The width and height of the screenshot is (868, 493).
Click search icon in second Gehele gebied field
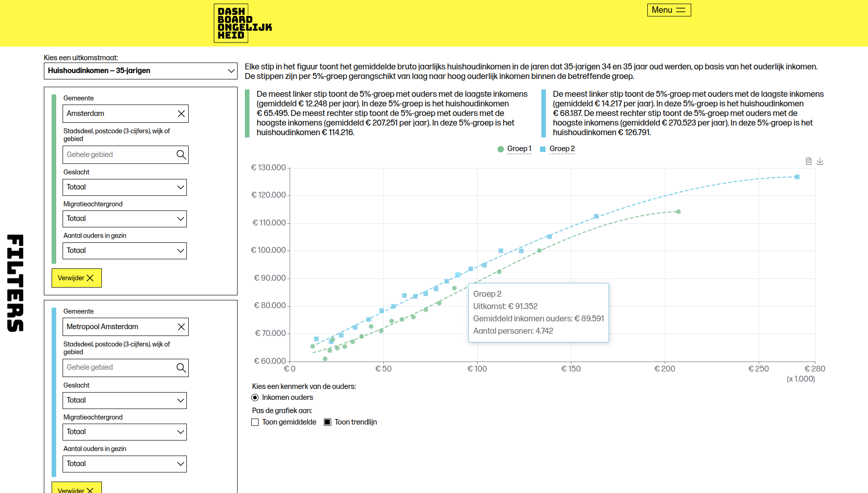181,368
